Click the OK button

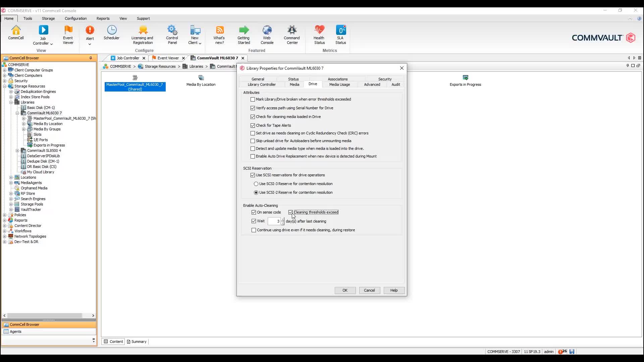[x=345, y=290]
